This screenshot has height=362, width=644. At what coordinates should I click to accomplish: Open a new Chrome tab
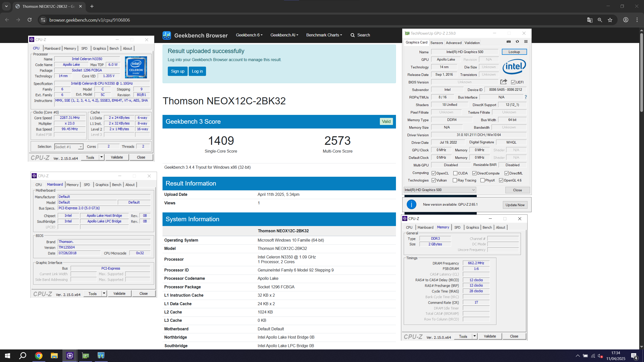92,6
